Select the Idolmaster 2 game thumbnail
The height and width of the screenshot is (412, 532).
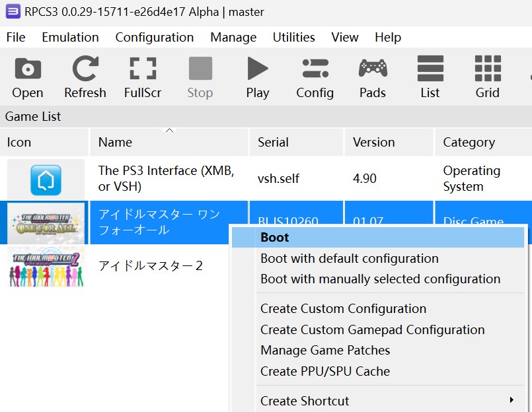coord(46,268)
